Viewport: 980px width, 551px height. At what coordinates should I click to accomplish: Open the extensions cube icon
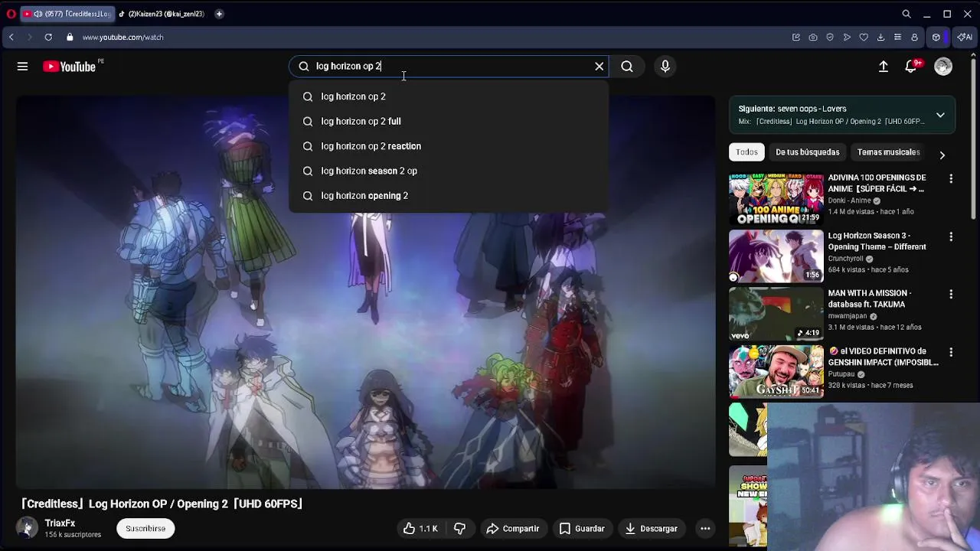(x=936, y=37)
